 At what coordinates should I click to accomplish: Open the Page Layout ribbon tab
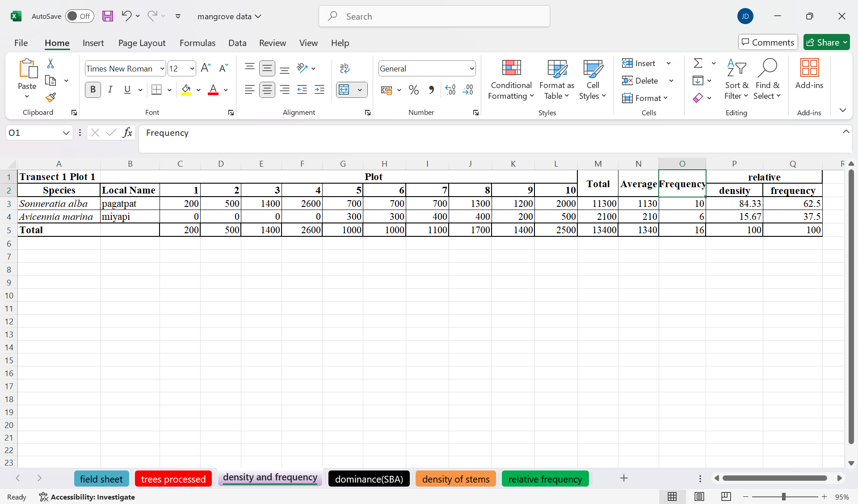(142, 43)
